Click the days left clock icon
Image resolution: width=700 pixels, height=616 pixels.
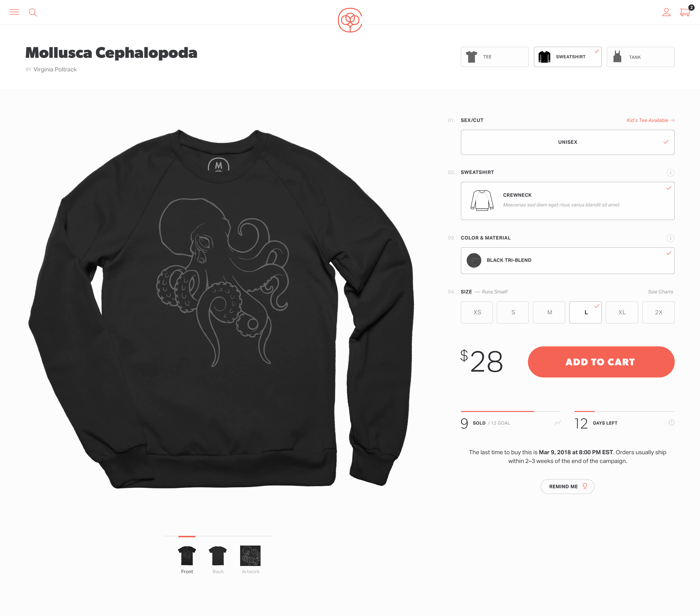tap(671, 422)
